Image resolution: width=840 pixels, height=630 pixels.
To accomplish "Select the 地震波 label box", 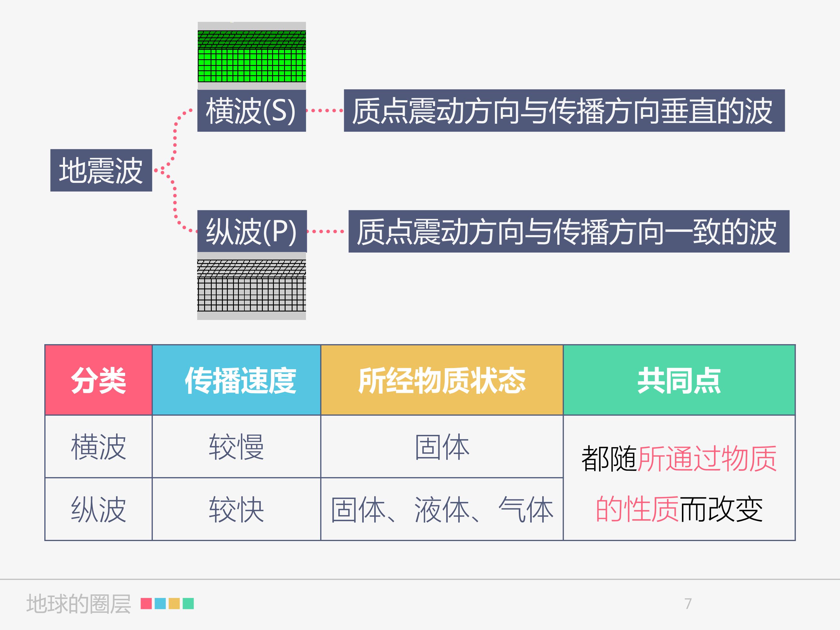I will coord(101,171).
